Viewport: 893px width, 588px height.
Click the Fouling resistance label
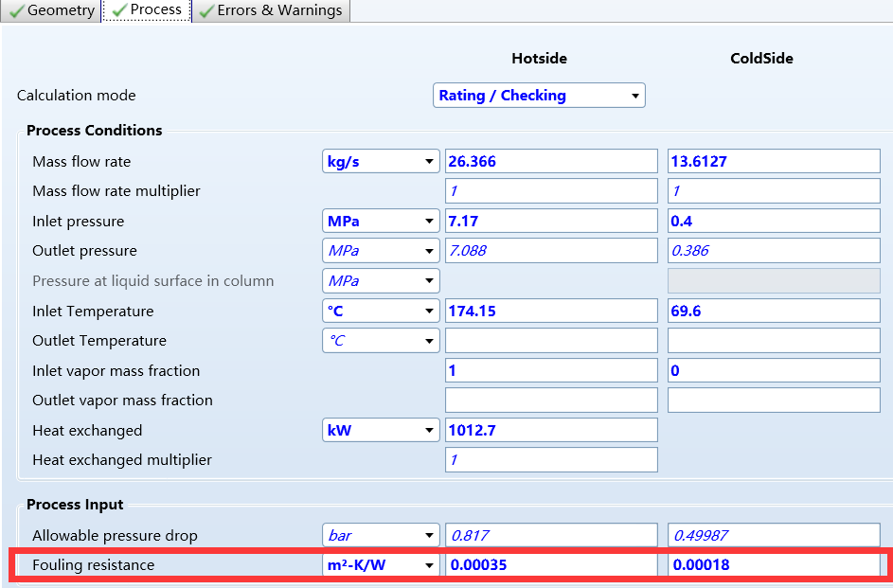click(x=94, y=564)
